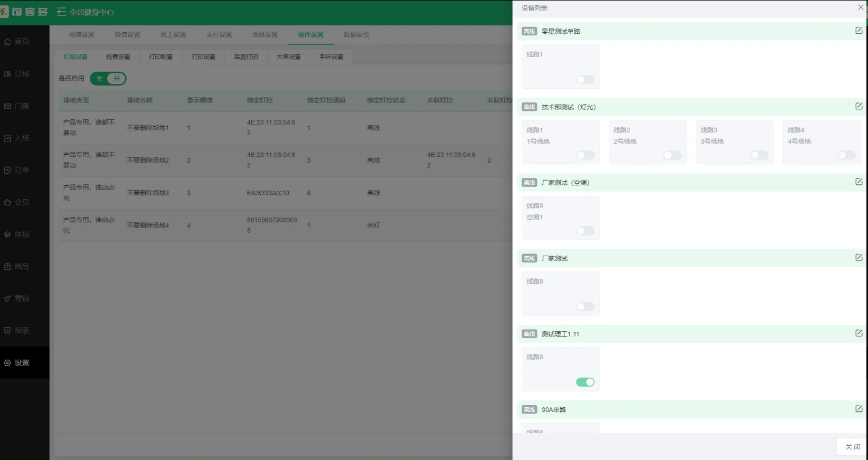Switch to the 会员设置 tab
The image size is (868, 460).
coord(265,35)
